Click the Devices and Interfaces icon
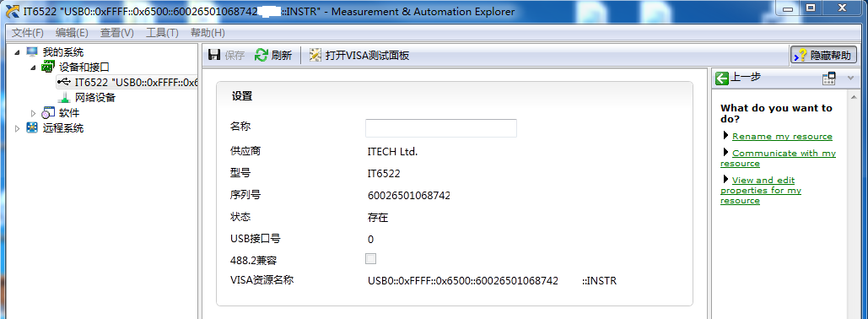 pyautogui.click(x=48, y=68)
